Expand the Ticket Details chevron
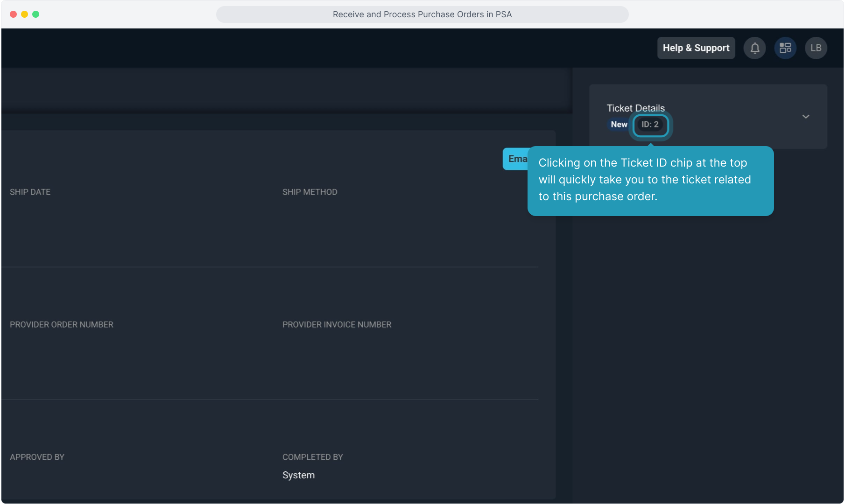845x504 pixels. coord(805,117)
